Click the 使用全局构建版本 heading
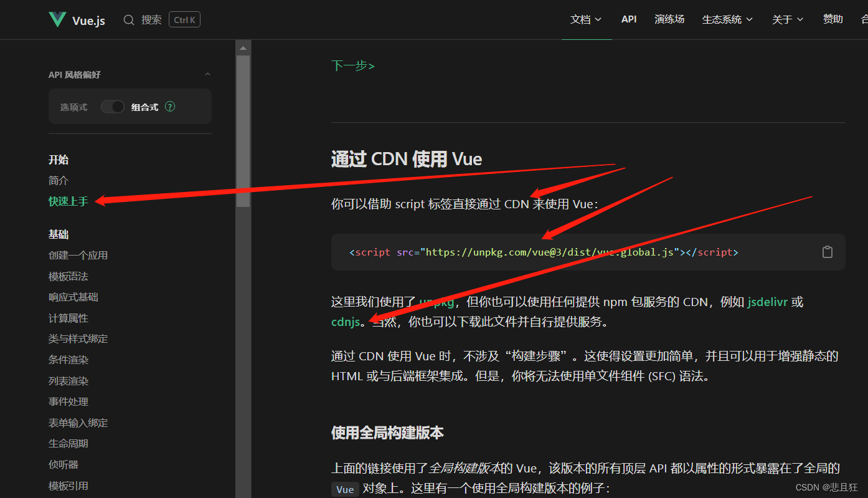The width and height of the screenshot is (868, 498). 387,433
